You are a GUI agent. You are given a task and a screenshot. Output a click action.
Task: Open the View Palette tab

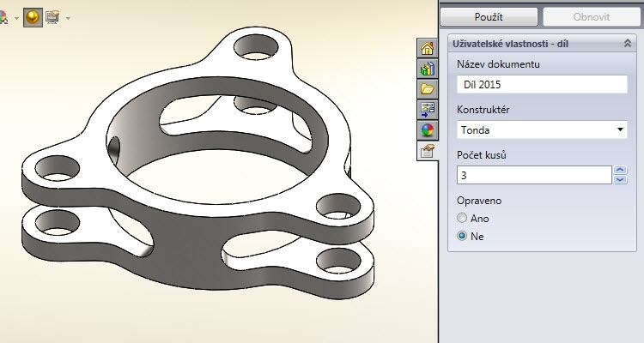[427, 110]
